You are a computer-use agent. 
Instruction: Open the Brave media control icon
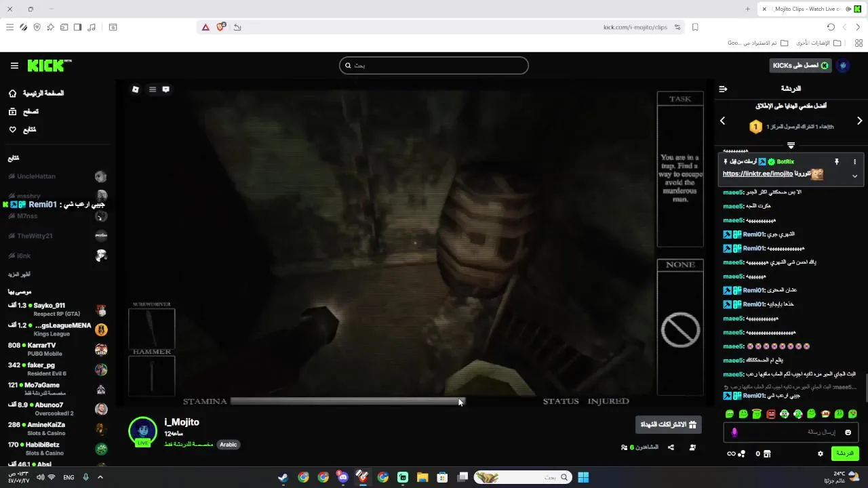[x=92, y=27]
